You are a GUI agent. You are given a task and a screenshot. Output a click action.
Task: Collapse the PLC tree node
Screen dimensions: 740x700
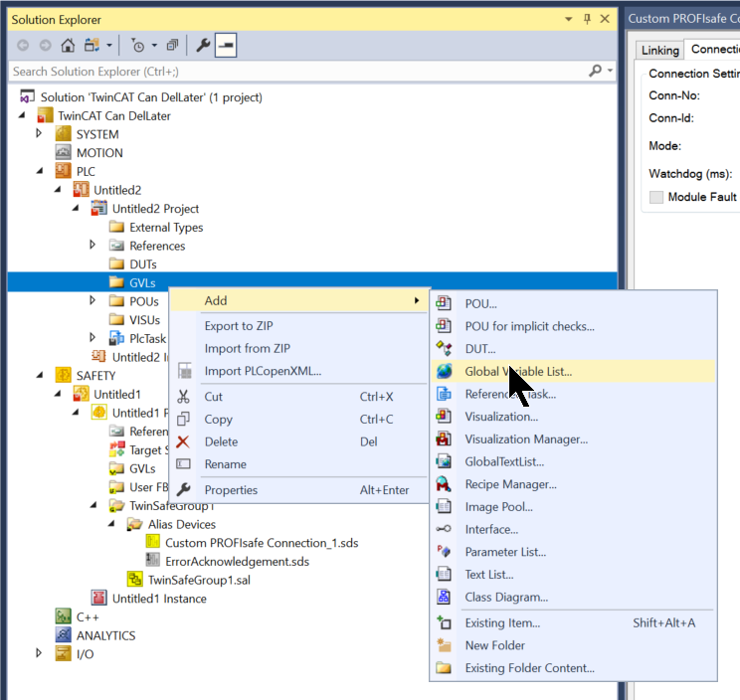pos(40,171)
